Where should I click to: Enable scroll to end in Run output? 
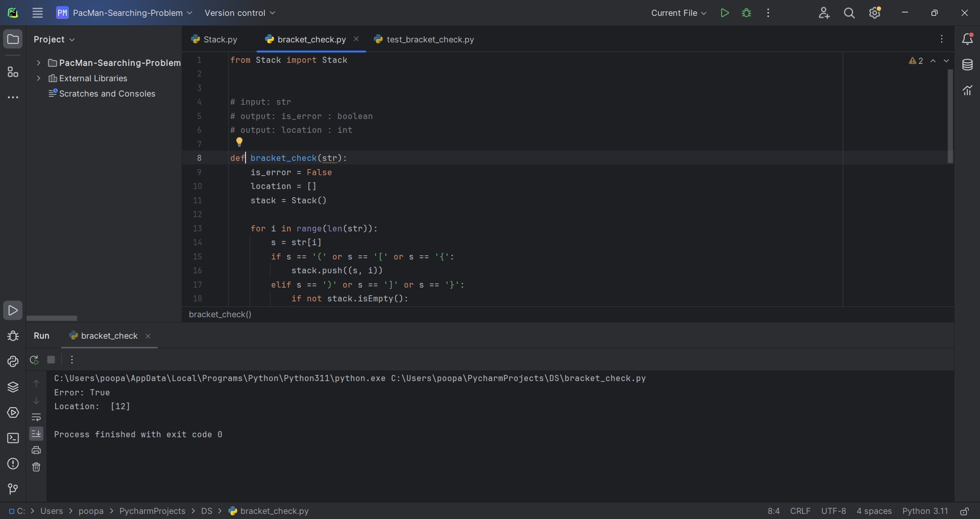(36, 434)
